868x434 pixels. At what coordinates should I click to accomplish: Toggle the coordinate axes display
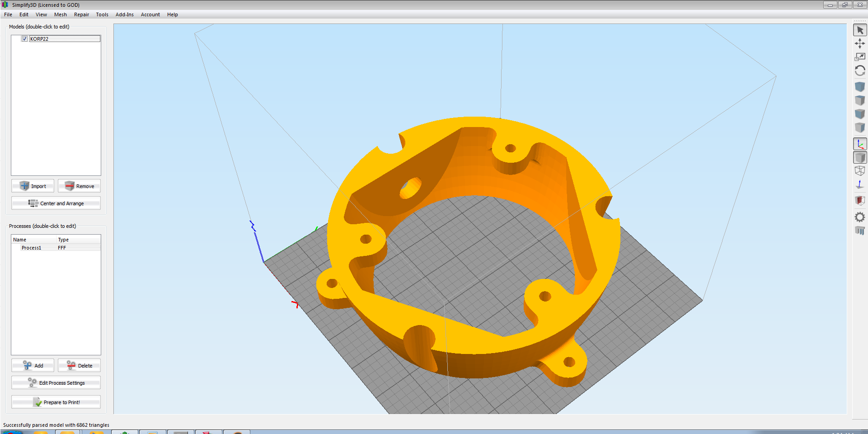click(x=860, y=144)
